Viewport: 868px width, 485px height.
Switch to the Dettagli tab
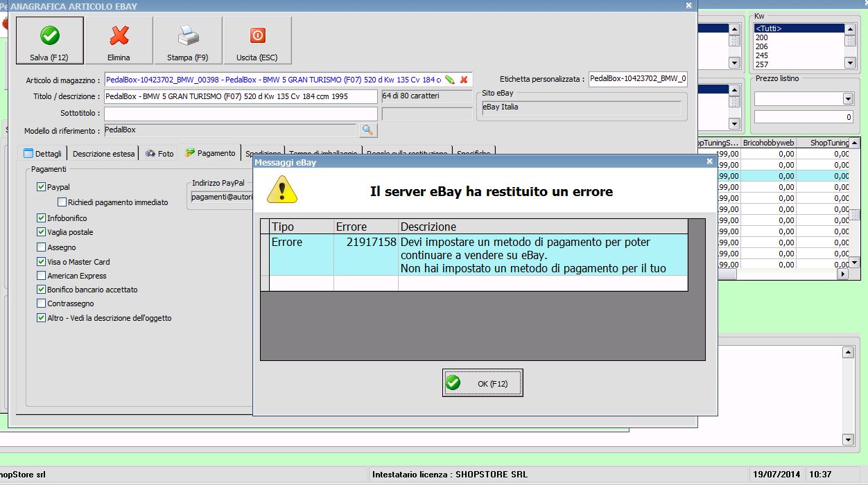(x=43, y=153)
